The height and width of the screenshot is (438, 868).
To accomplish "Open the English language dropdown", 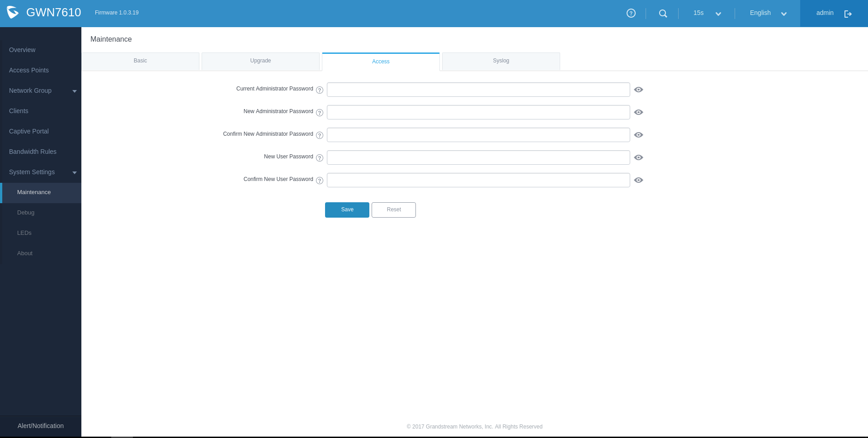I will pyautogui.click(x=768, y=13).
